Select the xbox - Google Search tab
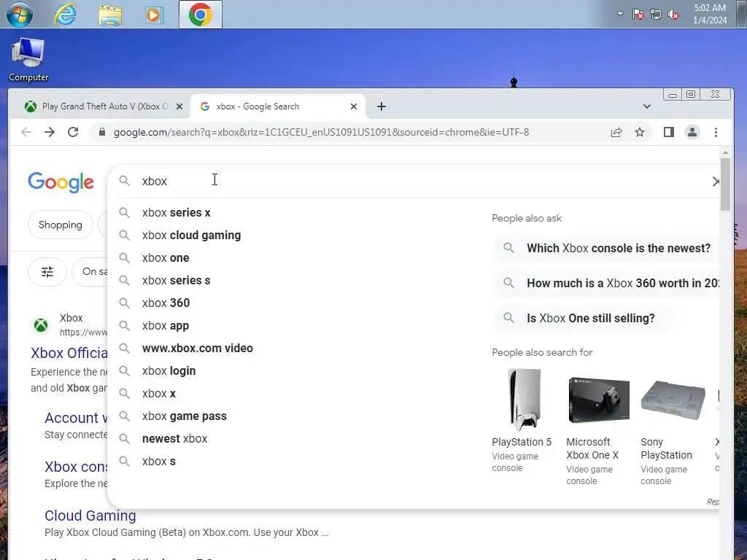Viewport: 747px width, 560px height. click(276, 106)
